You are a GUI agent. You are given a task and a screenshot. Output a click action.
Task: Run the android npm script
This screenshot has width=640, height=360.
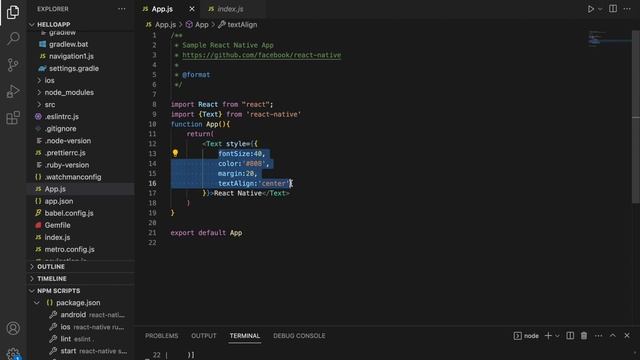pyautogui.click(x=81, y=315)
